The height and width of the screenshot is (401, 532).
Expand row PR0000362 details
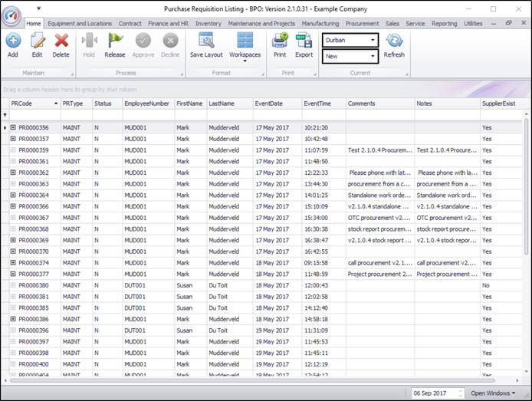tap(13, 173)
